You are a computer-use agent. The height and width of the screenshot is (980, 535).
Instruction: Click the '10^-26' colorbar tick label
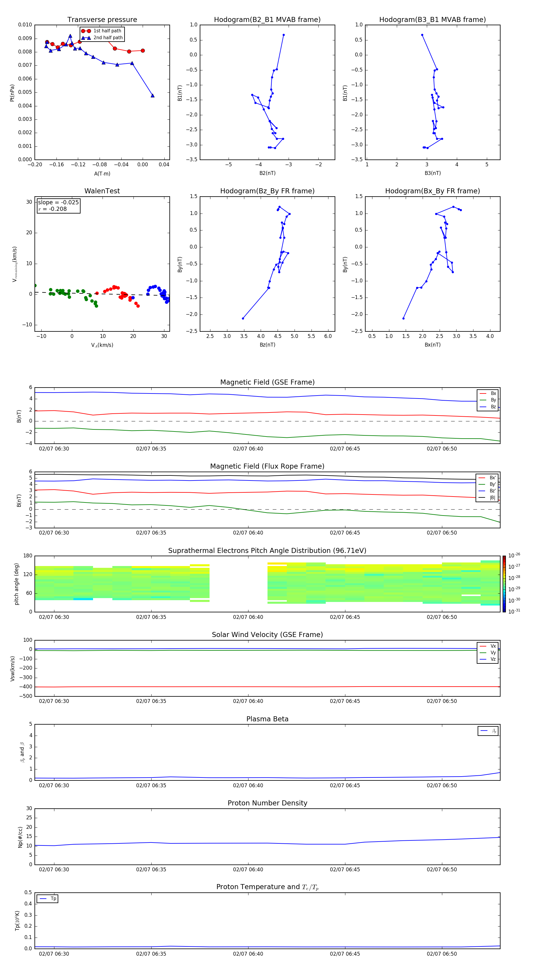coord(514,555)
